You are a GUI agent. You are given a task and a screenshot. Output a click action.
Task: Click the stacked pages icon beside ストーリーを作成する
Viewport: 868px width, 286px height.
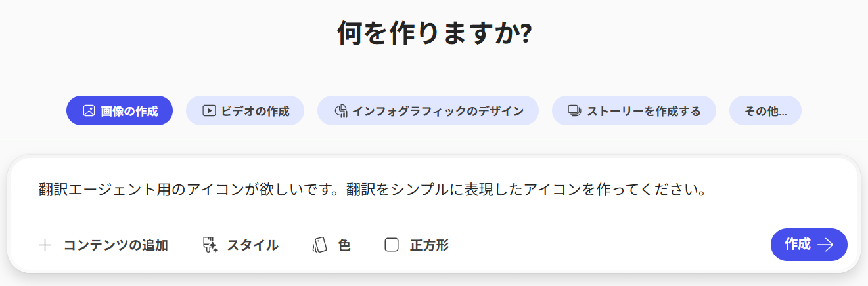[574, 111]
